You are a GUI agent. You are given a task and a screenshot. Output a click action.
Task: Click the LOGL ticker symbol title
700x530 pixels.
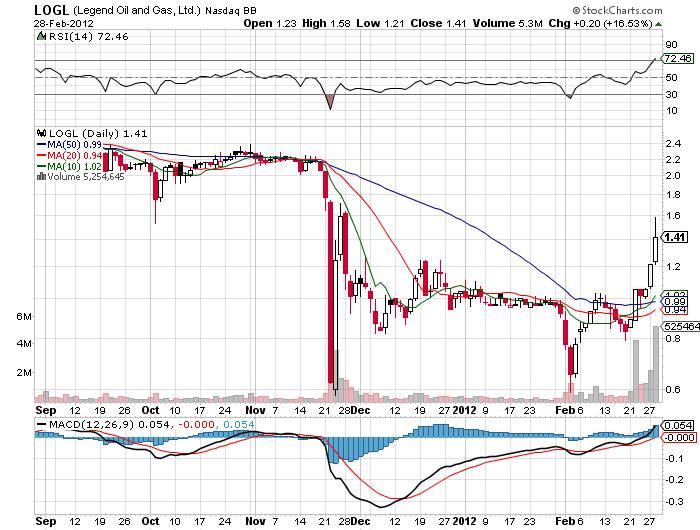[x=51, y=10]
